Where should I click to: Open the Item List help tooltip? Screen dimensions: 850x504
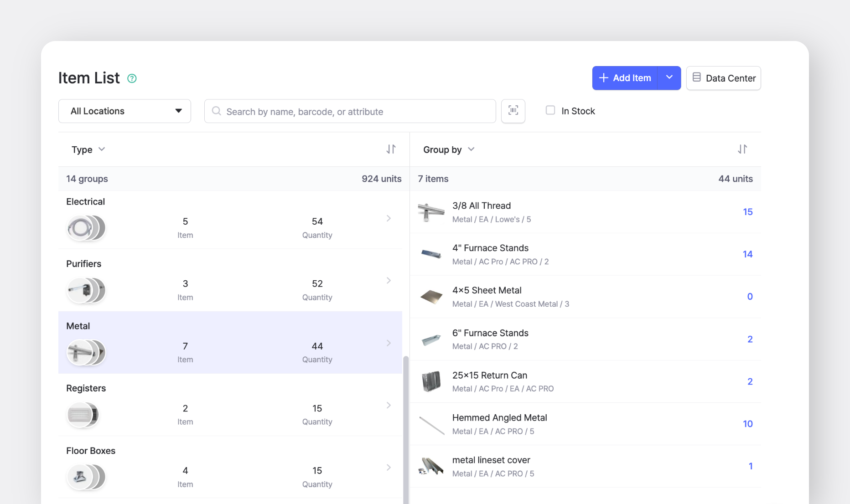click(x=132, y=78)
